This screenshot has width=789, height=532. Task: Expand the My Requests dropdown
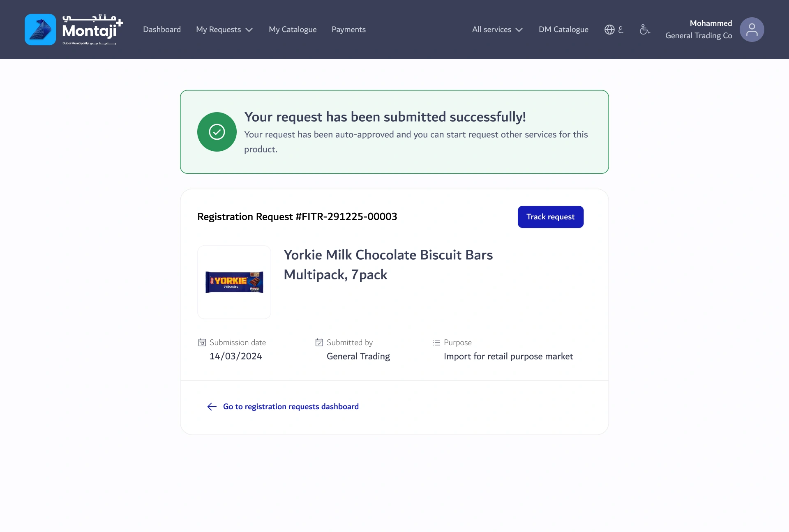(x=224, y=30)
